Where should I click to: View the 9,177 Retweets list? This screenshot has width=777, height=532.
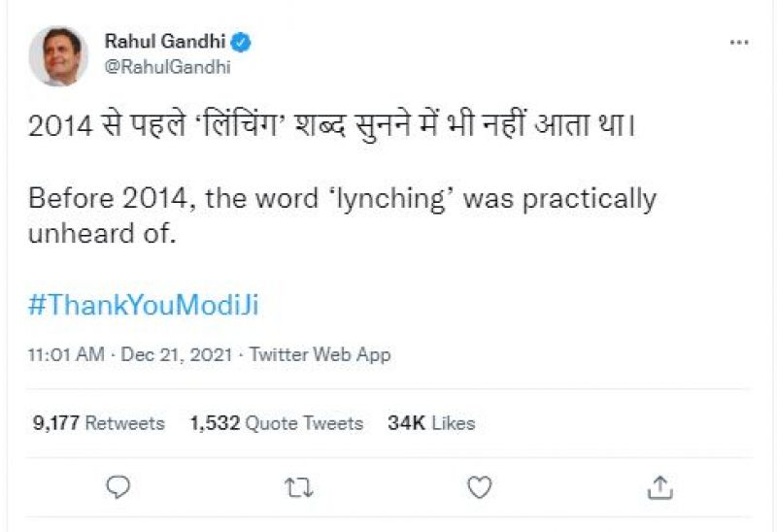tap(97, 423)
